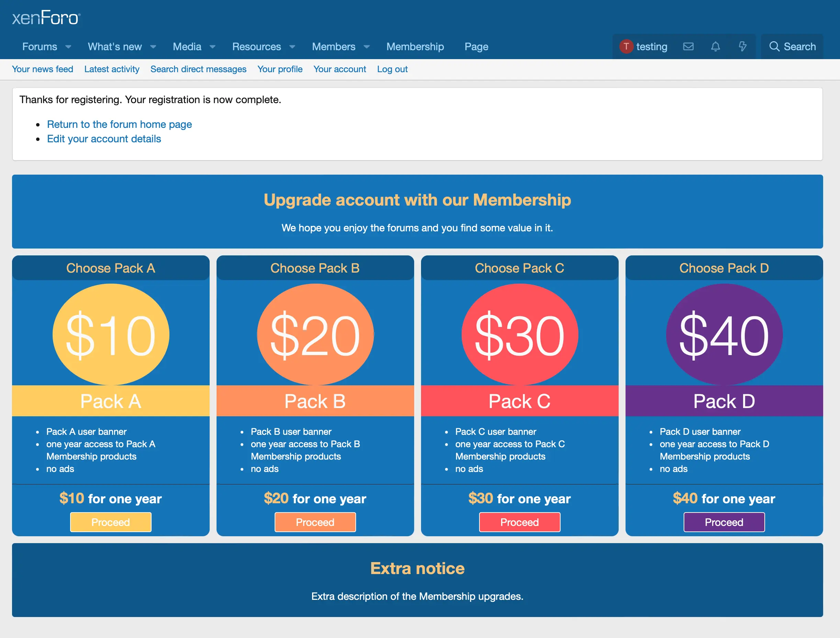Select the Membership tab in navbar
840x638 pixels.
point(415,46)
